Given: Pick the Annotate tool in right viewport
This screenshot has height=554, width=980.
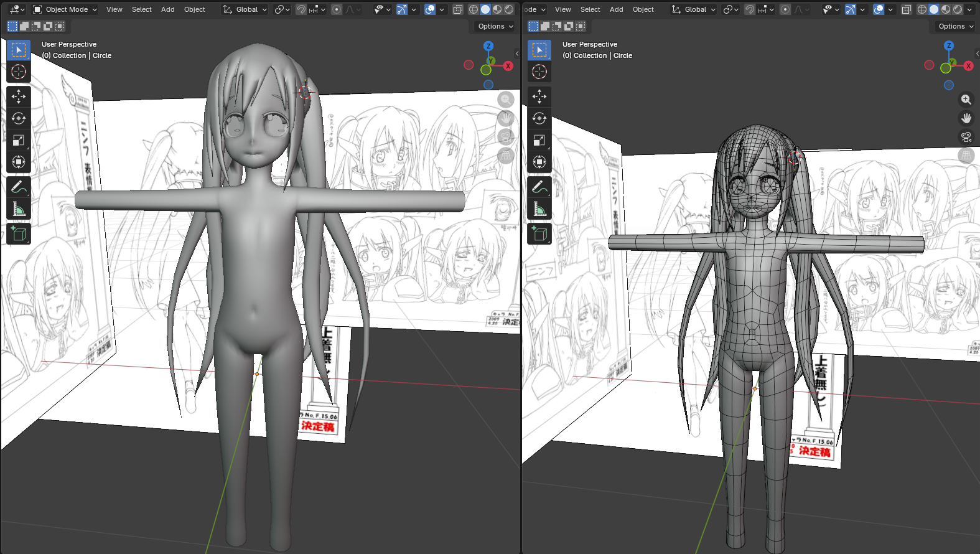Looking at the screenshot, I should pos(539,187).
